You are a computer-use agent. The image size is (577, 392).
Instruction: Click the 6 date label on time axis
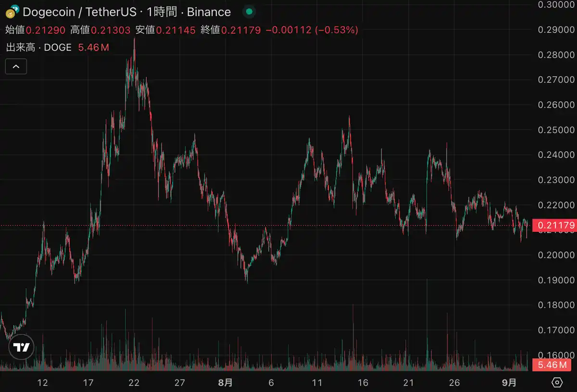(x=271, y=383)
